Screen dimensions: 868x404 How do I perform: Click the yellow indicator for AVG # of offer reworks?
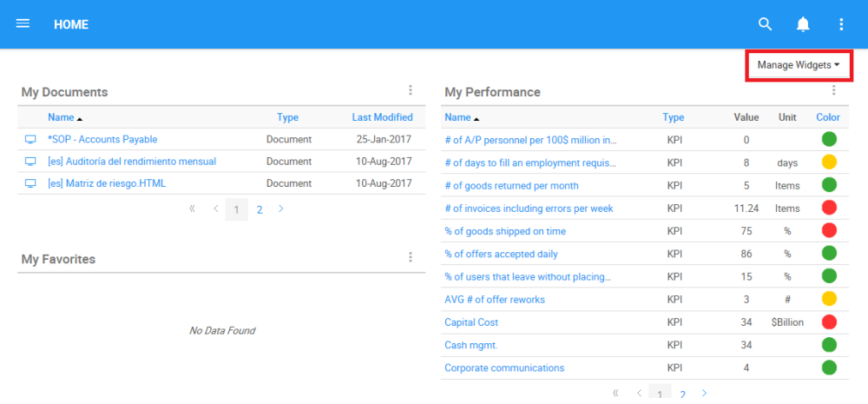tap(829, 299)
